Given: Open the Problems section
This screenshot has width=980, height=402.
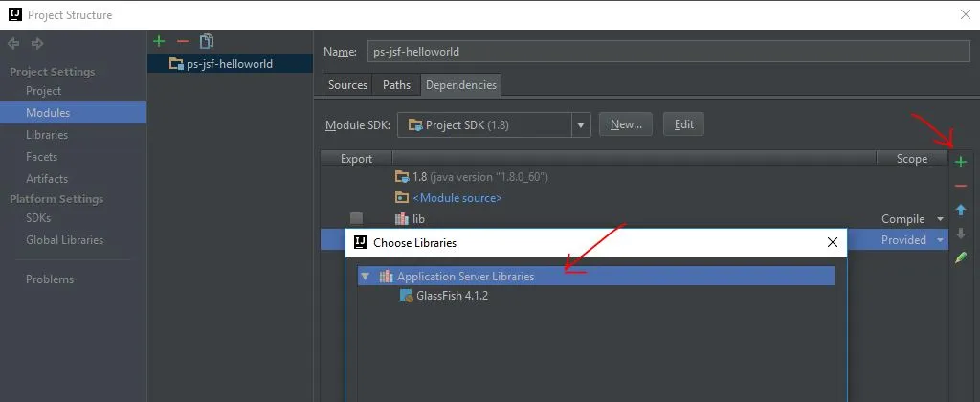Looking at the screenshot, I should tap(50, 279).
